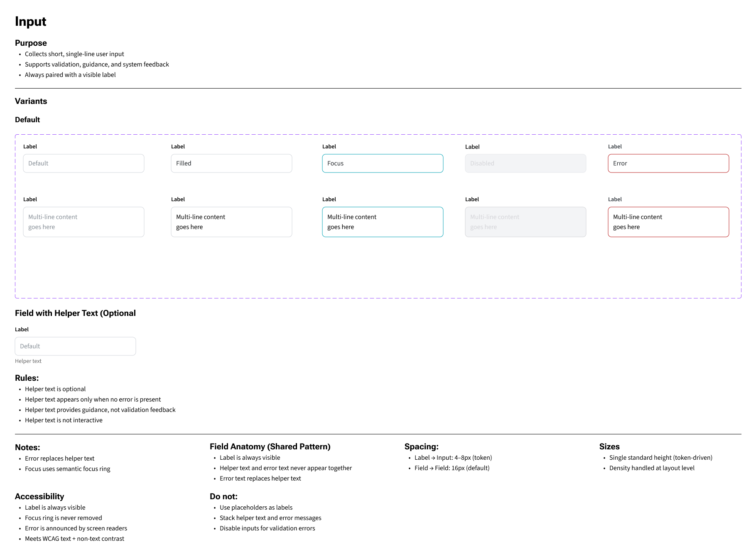Screen dimensions: 756x557
Task: Click 'Label is always visible' under Field Anatomy
Action: [x=250, y=458]
